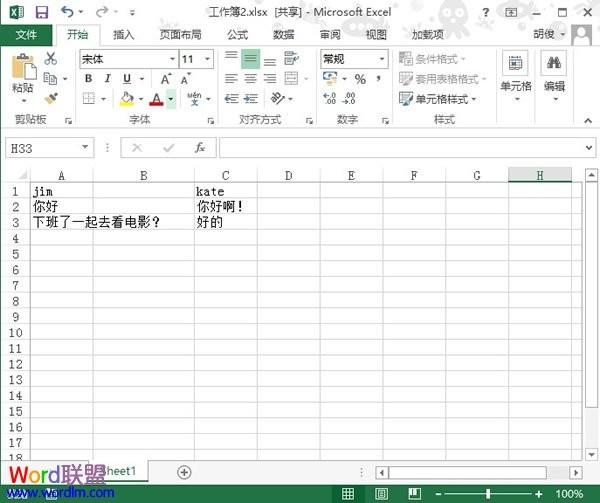Toggle Italic formatting
The height and width of the screenshot is (503, 600).
pos(108,79)
